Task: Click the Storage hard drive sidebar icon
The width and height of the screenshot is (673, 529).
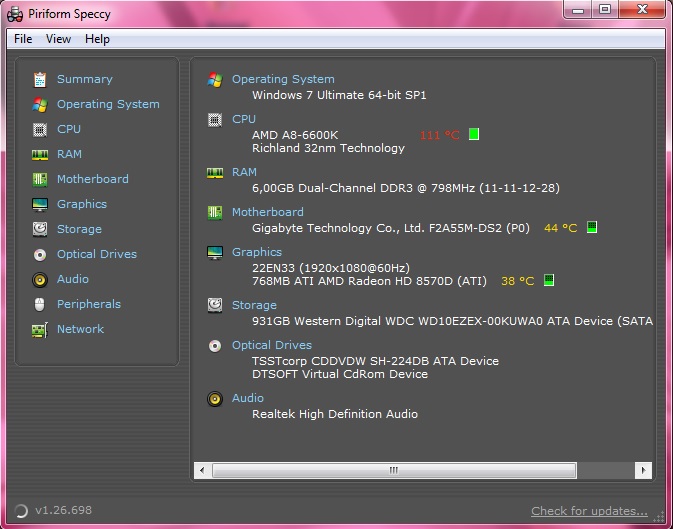Action: pyautogui.click(x=40, y=229)
